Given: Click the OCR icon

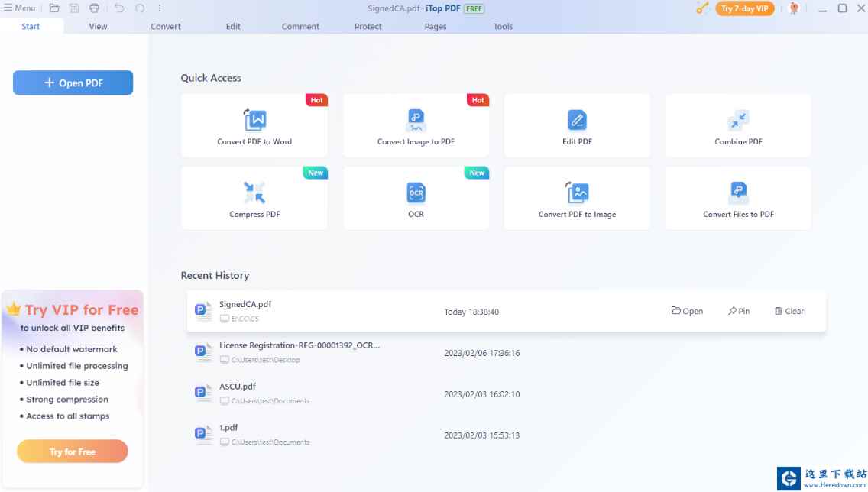Looking at the screenshot, I should click(x=416, y=193).
